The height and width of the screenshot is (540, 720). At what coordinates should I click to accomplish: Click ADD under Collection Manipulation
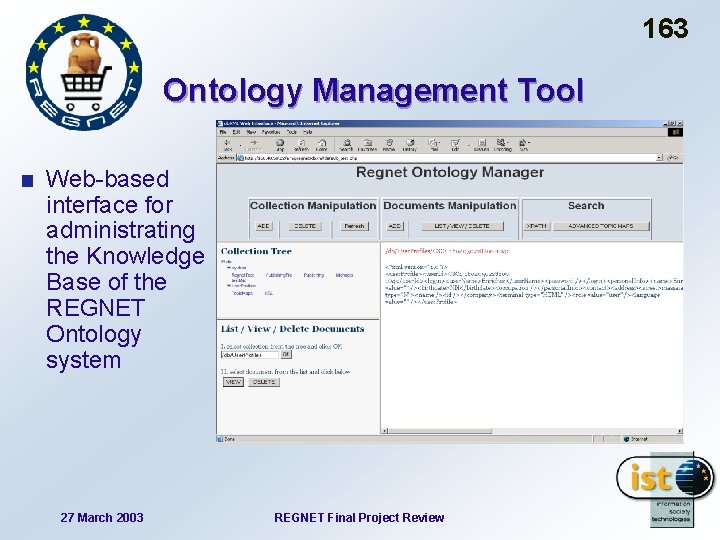(263, 226)
